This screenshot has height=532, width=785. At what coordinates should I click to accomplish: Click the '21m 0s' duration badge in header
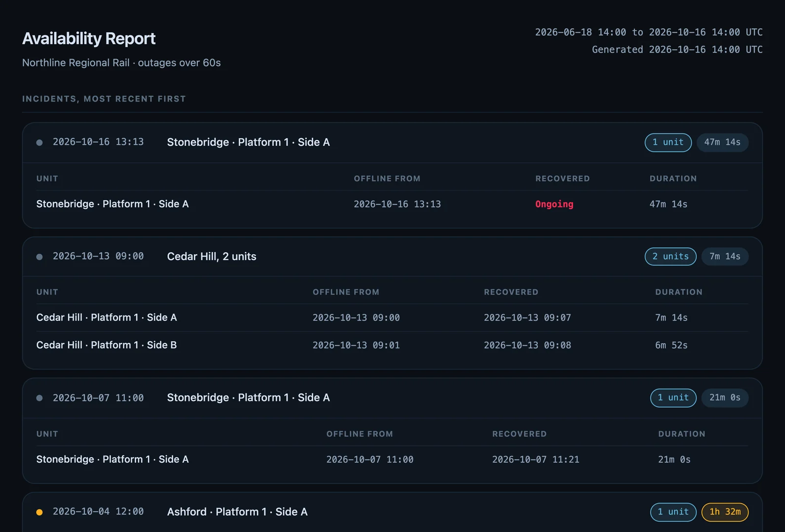pyautogui.click(x=725, y=398)
